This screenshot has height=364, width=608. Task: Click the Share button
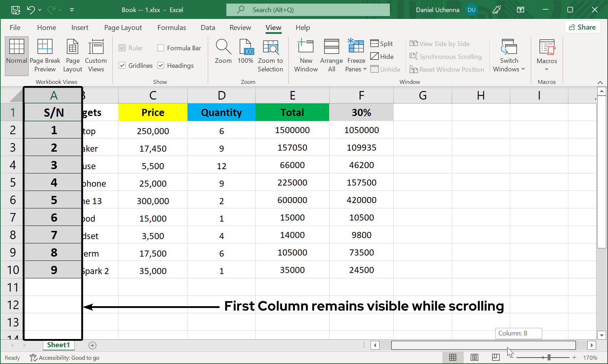click(x=582, y=27)
